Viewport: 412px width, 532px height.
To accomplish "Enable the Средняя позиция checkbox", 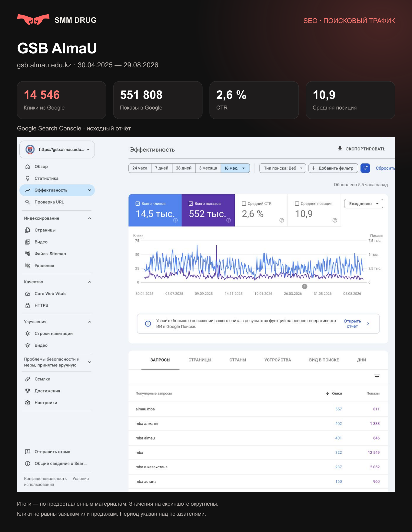I will pyautogui.click(x=297, y=204).
